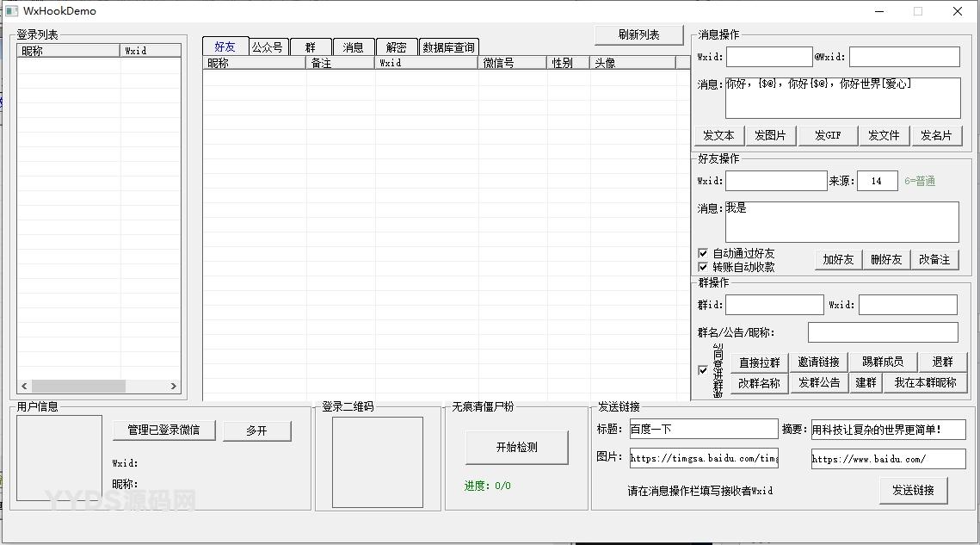The width and height of the screenshot is (980, 545).
Task: Click the 多开 button
Action: coord(256,431)
